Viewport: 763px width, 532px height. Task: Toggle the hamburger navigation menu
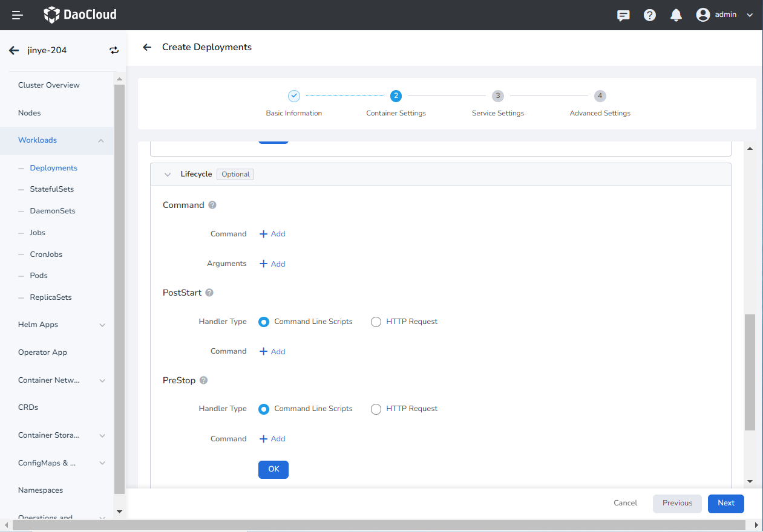click(x=18, y=15)
